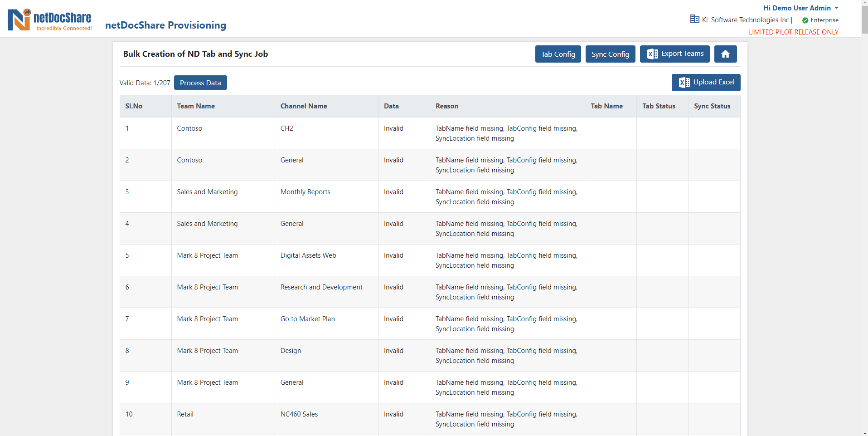Click the Valid Data: 1/207 label

145,83
